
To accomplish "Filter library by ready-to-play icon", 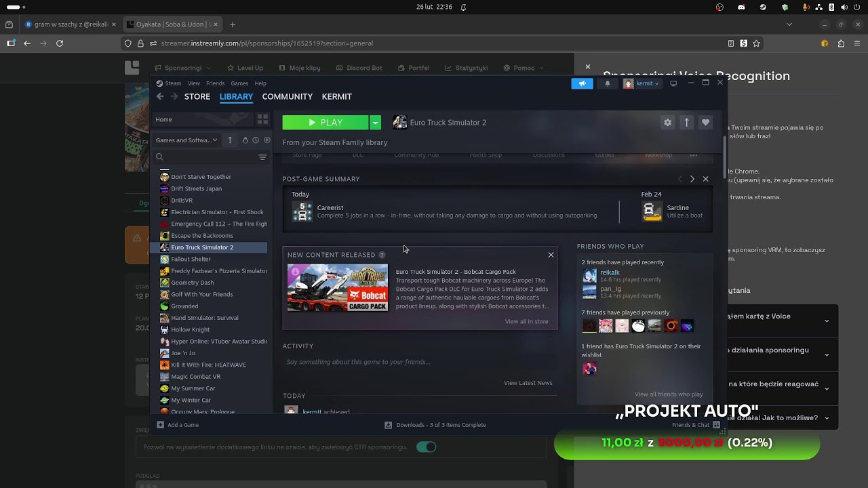I will (267, 140).
